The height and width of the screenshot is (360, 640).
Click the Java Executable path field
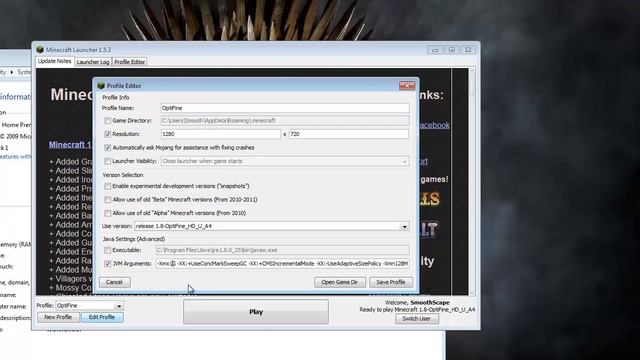(282, 250)
